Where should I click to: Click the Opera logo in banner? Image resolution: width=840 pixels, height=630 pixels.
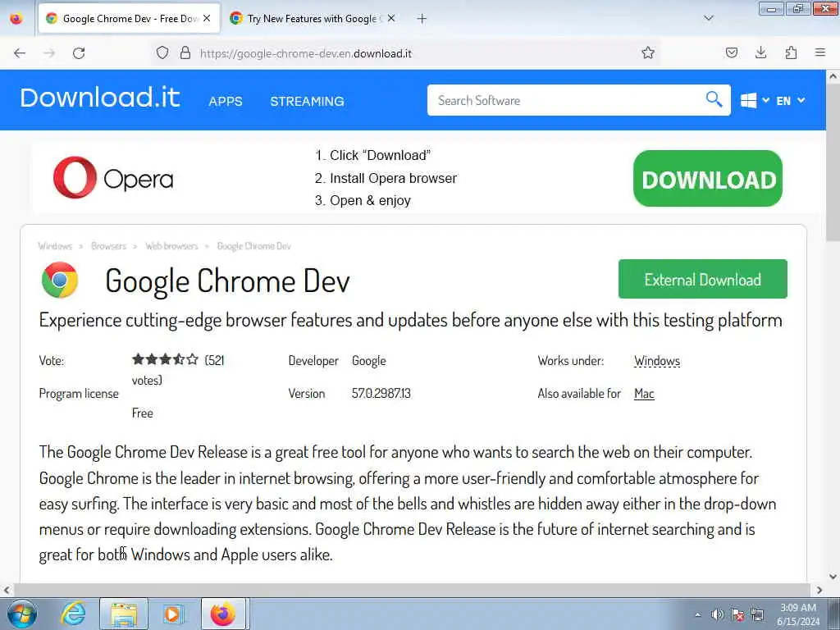click(113, 178)
